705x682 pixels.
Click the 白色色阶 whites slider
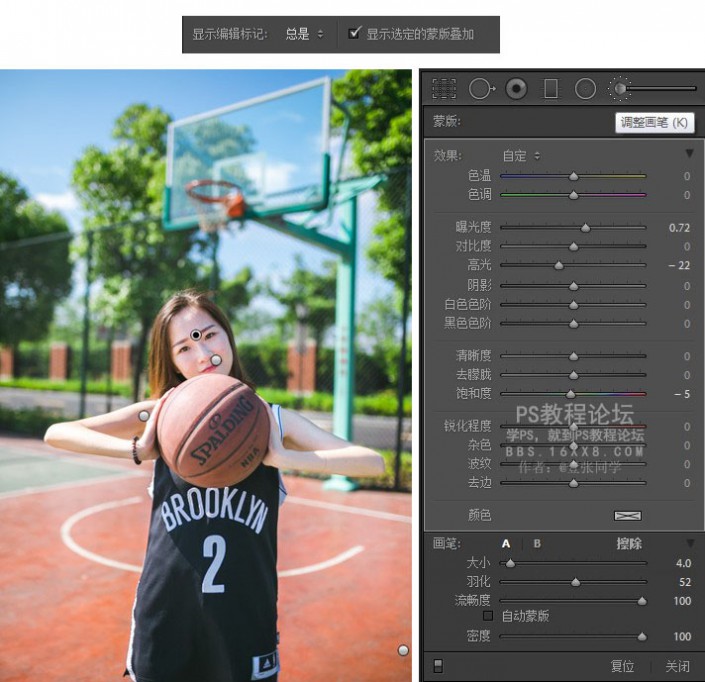coord(573,305)
